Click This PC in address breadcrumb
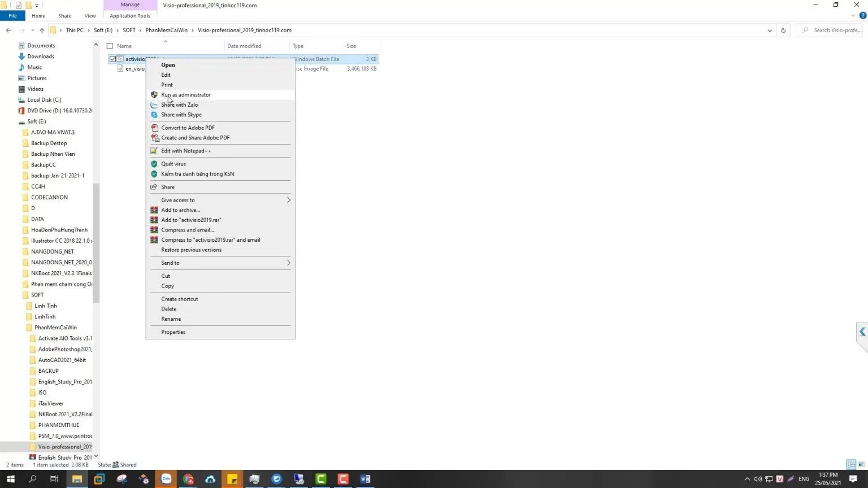 pos(75,30)
